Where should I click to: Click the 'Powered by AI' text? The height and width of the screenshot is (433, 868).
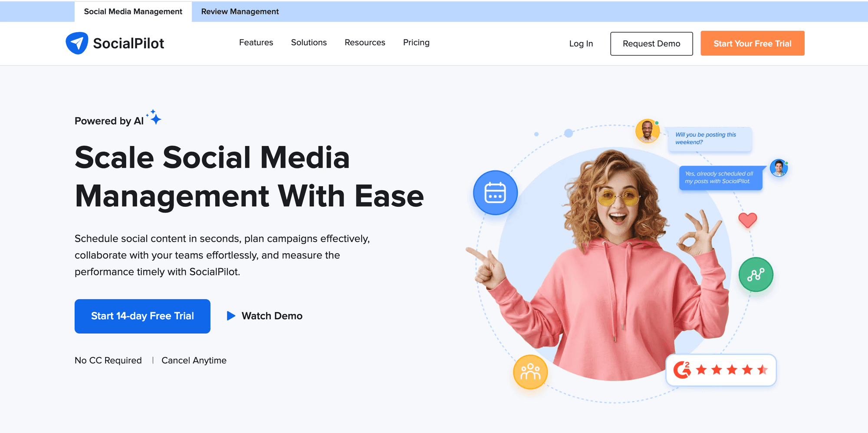pyautogui.click(x=109, y=121)
